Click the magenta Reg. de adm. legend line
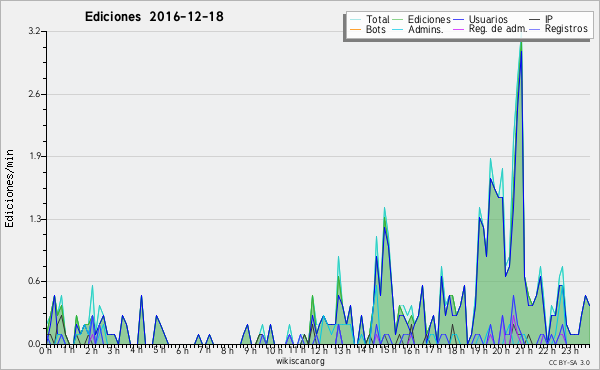Image resolution: width=600 pixels, height=370 pixels. pyautogui.click(x=458, y=29)
